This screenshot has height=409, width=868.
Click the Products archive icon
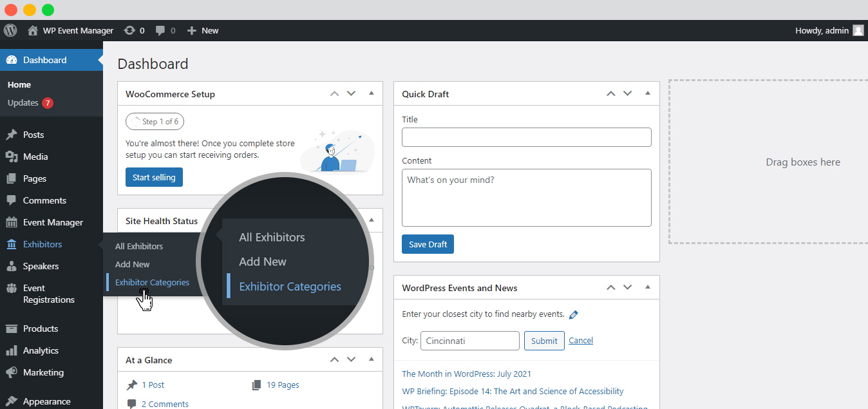pos(12,328)
